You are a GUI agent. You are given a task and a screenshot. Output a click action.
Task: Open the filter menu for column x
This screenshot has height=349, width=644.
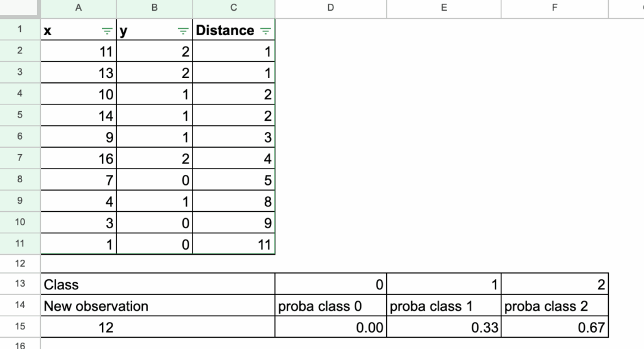point(107,31)
